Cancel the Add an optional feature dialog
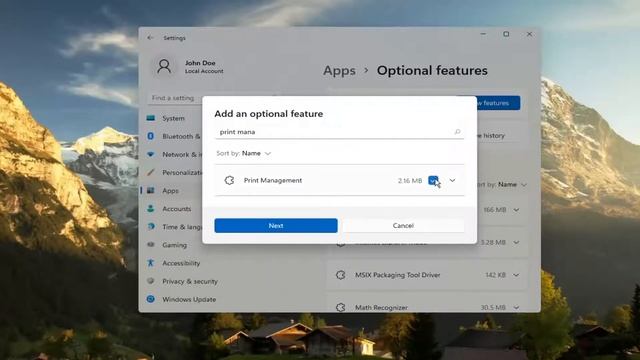 click(x=403, y=226)
